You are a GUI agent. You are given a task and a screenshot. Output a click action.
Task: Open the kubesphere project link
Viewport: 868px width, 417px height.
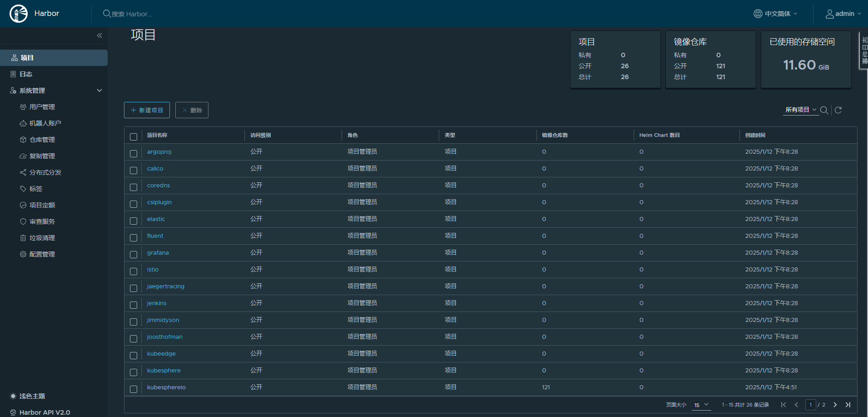(x=164, y=371)
